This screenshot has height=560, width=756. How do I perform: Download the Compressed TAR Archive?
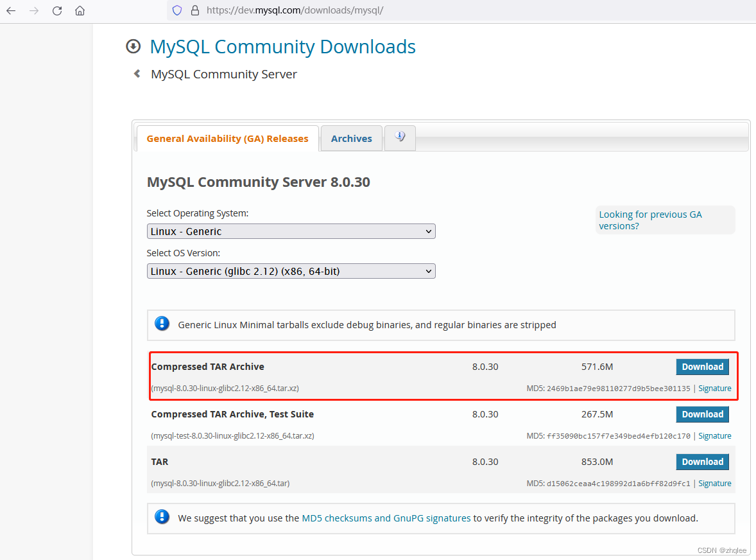(702, 367)
